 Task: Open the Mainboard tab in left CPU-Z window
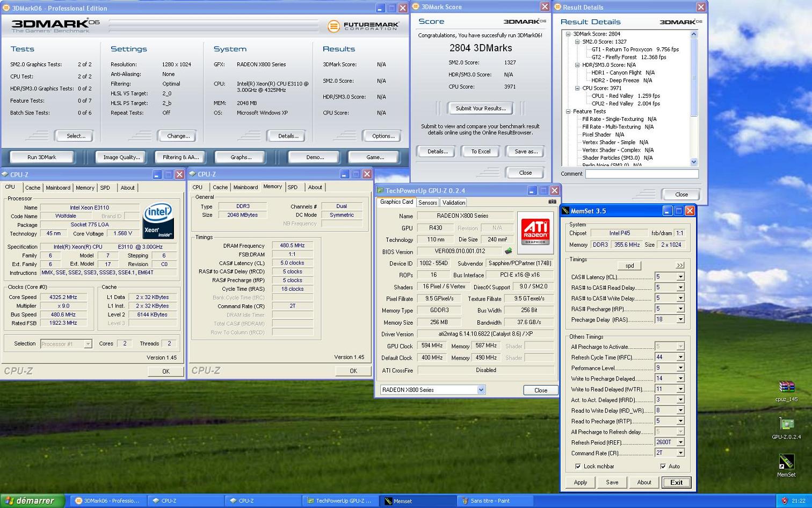coord(58,188)
